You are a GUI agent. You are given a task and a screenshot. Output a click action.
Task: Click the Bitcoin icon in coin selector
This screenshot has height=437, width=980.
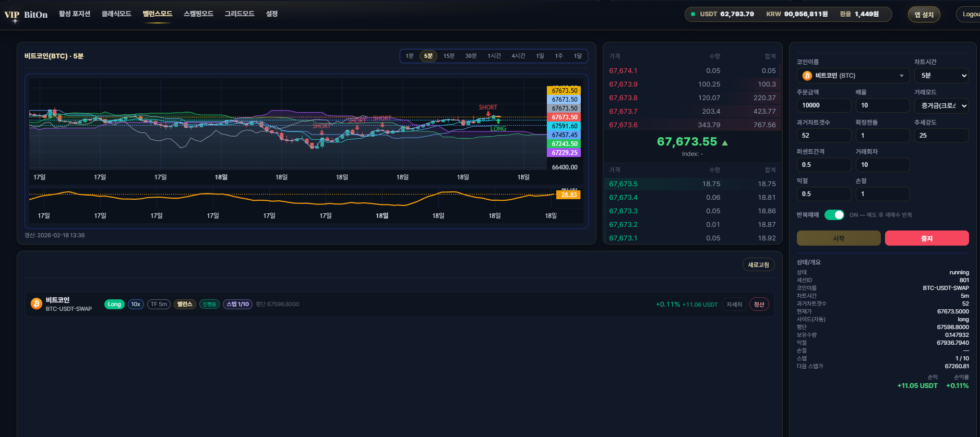(807, 76)
